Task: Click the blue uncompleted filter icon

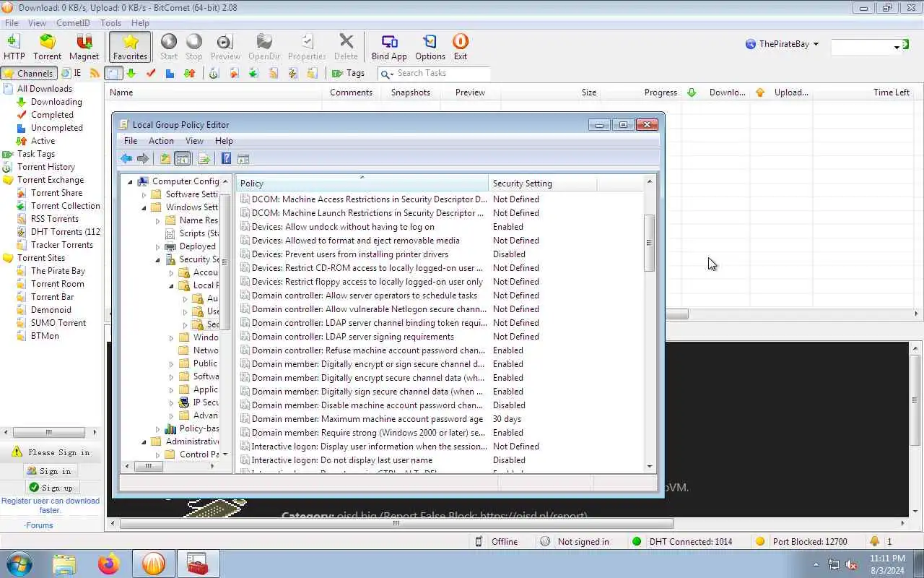Action: click(x=170, y=73)
